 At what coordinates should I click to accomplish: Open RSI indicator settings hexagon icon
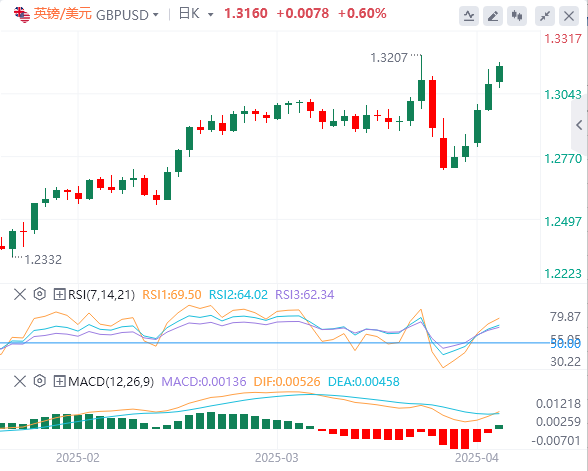tap(40, 294)
